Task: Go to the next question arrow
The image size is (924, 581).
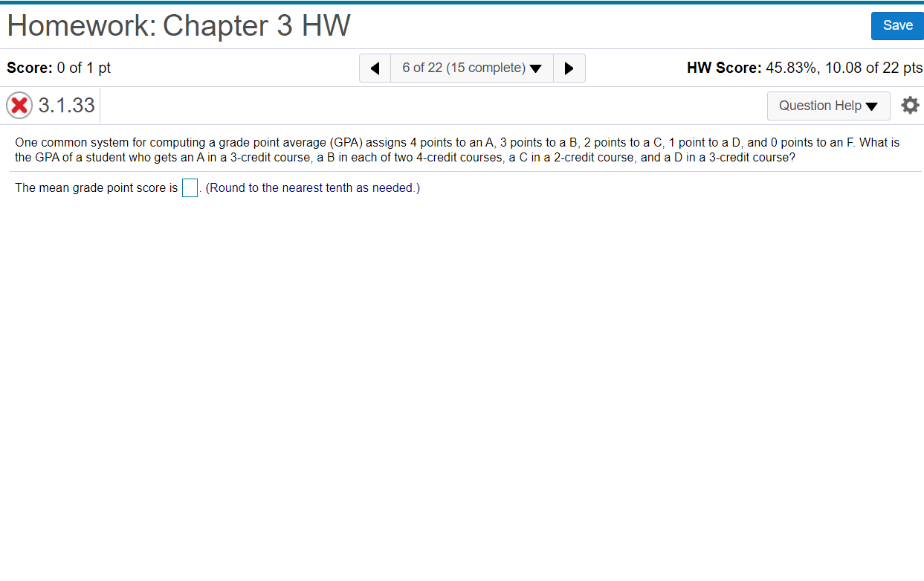Action: (x=569, y=68)
